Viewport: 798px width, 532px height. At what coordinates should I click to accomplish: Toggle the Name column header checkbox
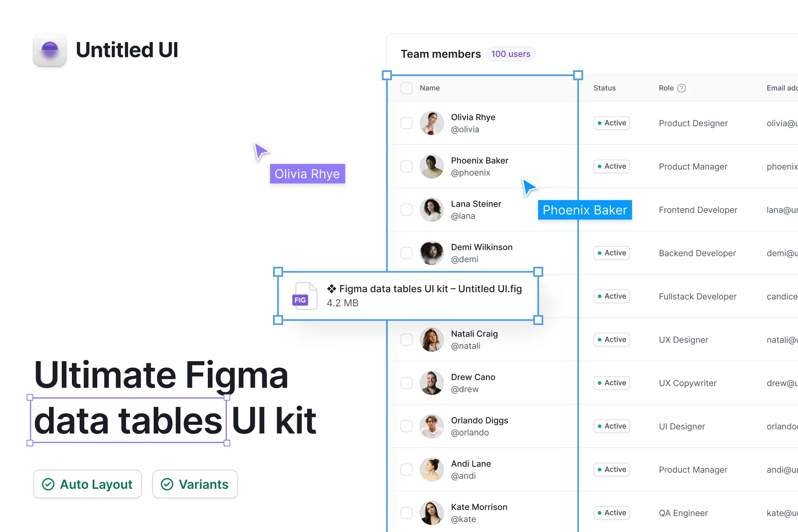(x=407, y=88)
